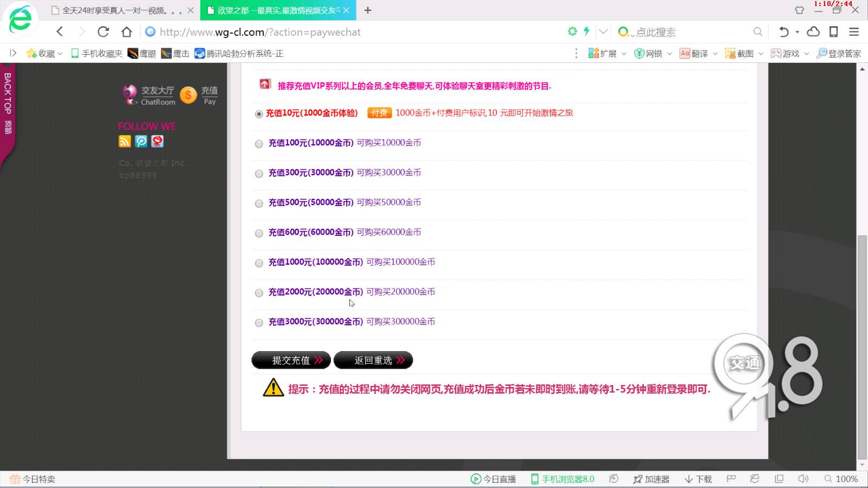Open the 扩展 extensions dropdown arrow

[x=624, y=54]
